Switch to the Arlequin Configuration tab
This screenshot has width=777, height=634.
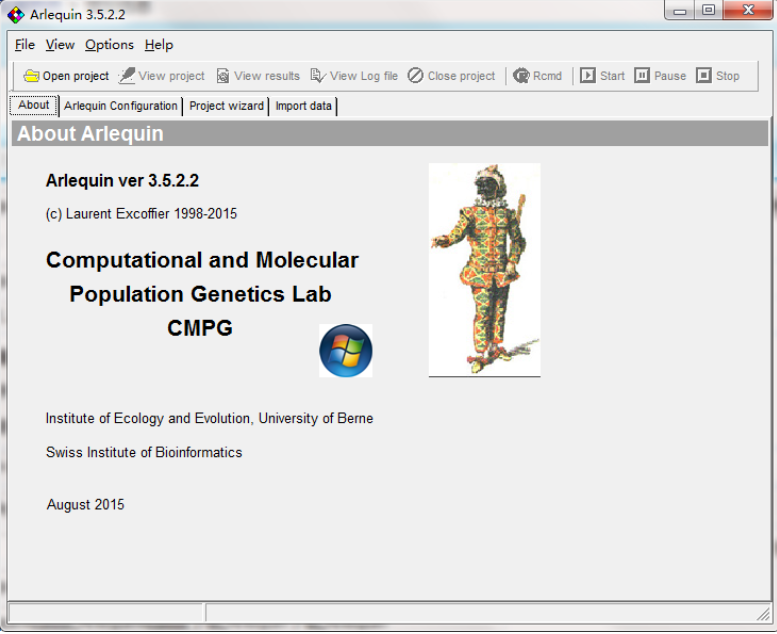(x=120, y=106)
